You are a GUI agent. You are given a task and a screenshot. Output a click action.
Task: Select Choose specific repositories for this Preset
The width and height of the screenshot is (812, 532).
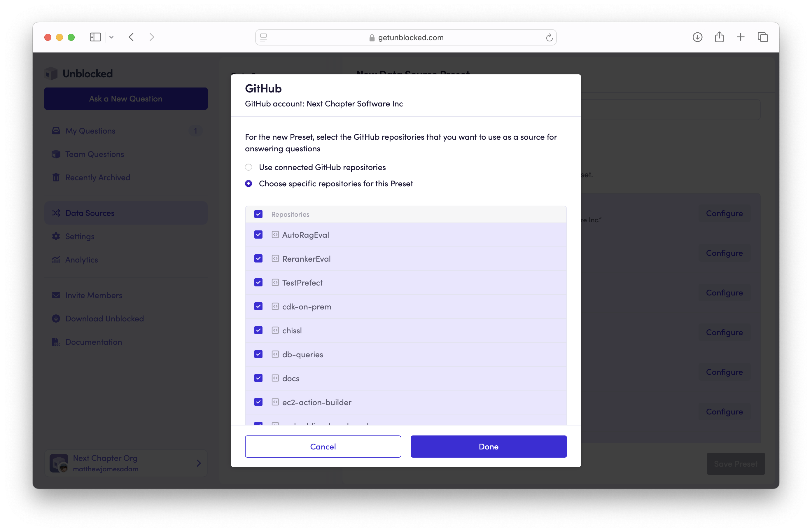[249, 183]
